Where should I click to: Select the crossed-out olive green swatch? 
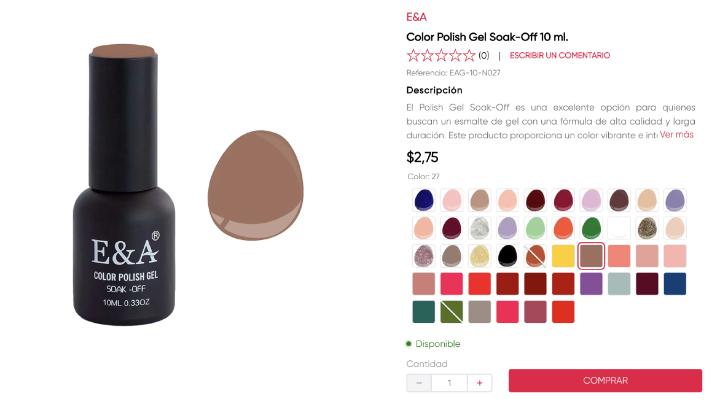(x=451, y=311)
